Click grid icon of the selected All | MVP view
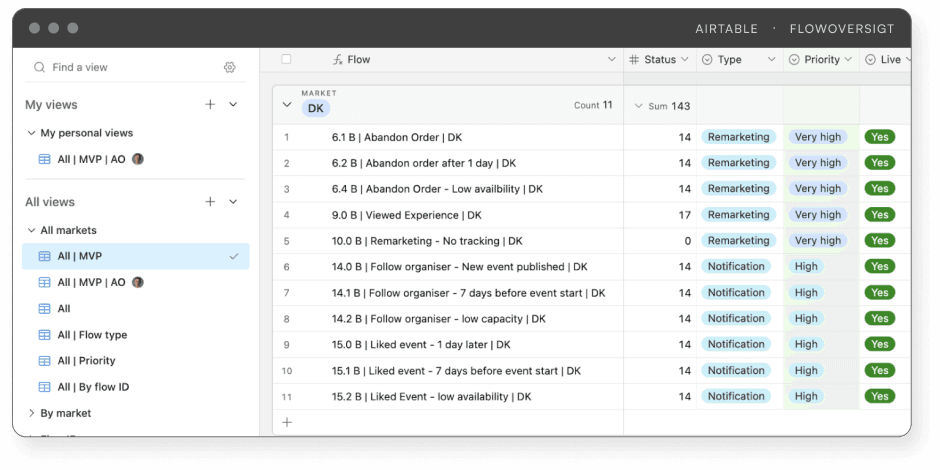940x470 pixels. pos(44,256)
